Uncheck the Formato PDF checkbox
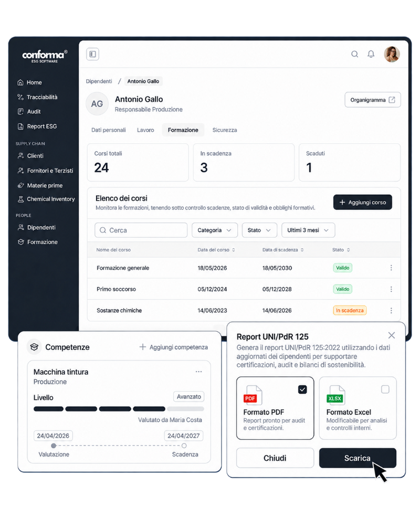Image resolution: width=420 pixels, height=508 pixels. pyautogui.click(x=302, y=389)
